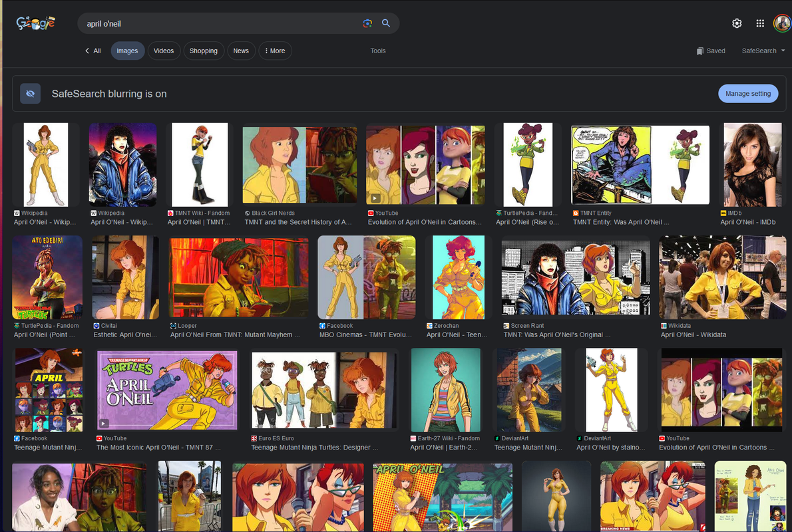
Task: Open the Zerochan image result
Action: tap(459, 277)
